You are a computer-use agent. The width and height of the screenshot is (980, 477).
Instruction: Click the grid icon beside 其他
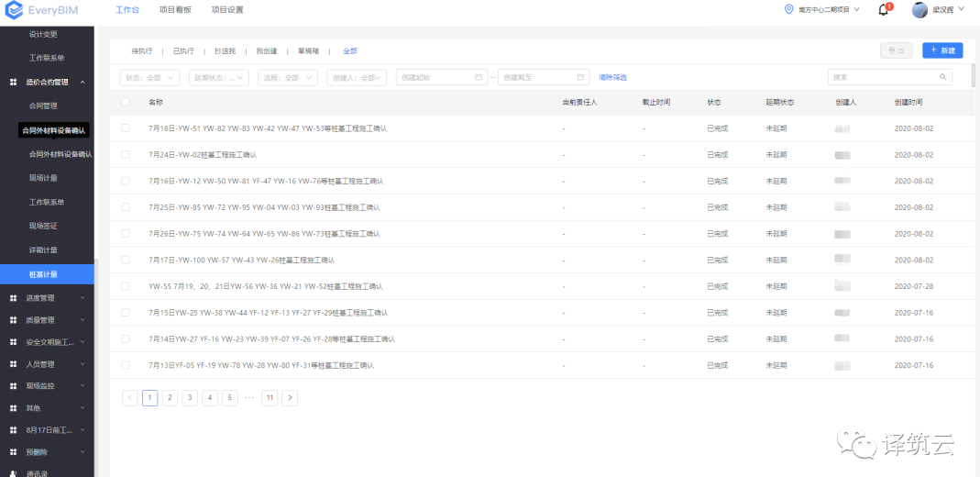[13, 408]
